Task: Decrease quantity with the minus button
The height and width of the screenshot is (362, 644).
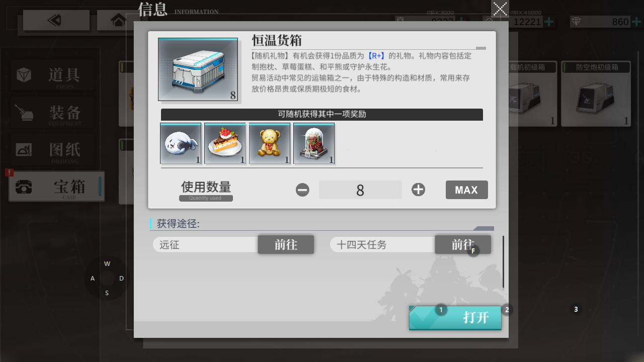Action: pos(302,190)
